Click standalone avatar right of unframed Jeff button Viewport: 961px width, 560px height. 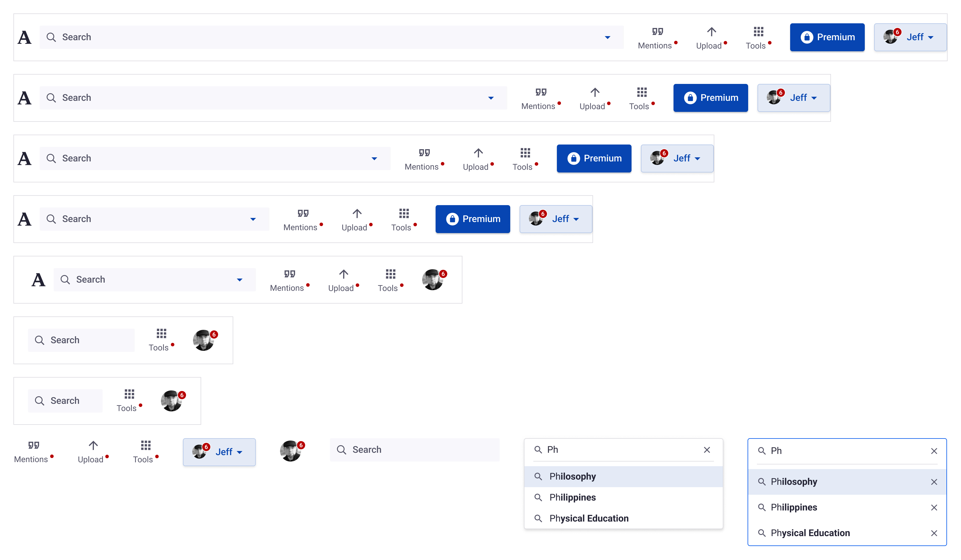(x=291, y=451)
